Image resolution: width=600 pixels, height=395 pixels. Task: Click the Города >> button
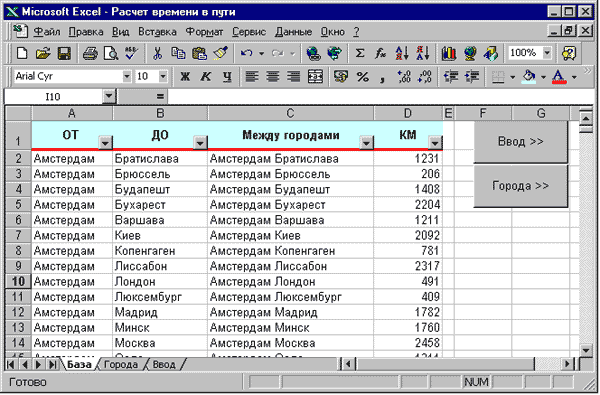pyautogui.click(x=521, y=186)
